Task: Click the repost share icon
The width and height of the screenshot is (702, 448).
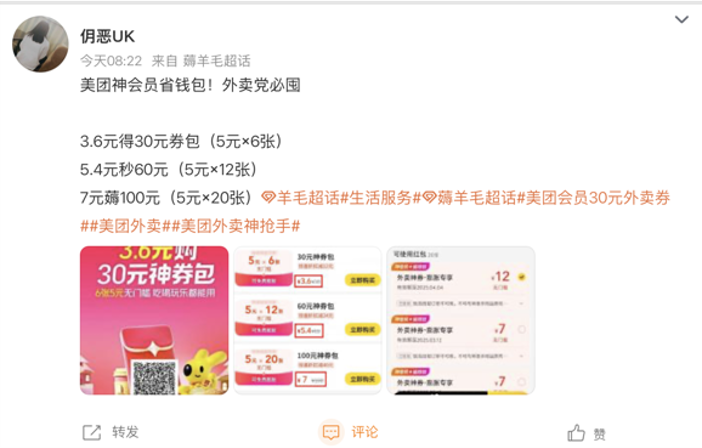Action: pos(92,432)
